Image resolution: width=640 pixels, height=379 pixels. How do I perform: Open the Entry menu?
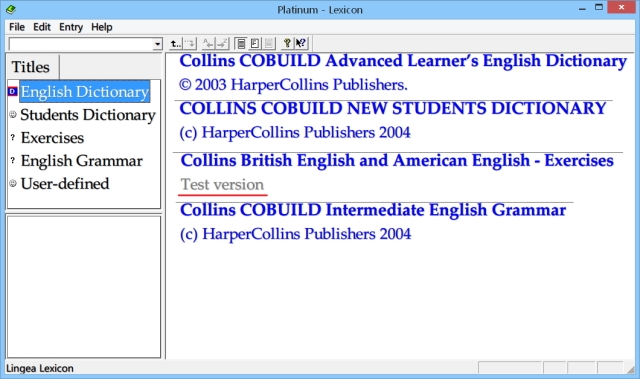point(71,27)
